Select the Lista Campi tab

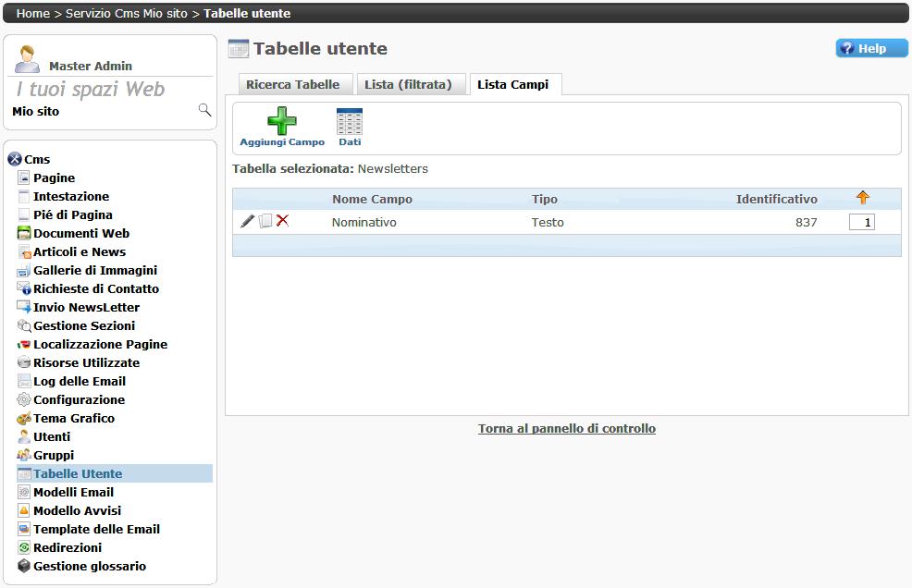click(512, 85)
